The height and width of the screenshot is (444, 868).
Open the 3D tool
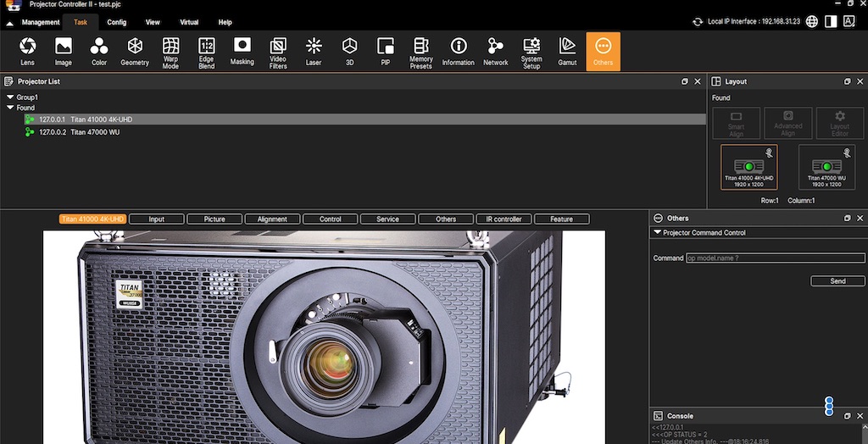pyautogui.click(x=349, y=52)
